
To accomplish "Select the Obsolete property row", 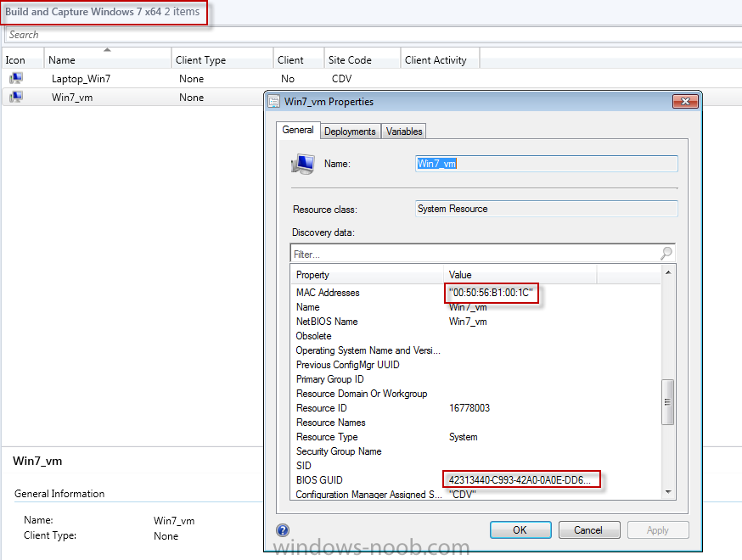I will 475,336.
